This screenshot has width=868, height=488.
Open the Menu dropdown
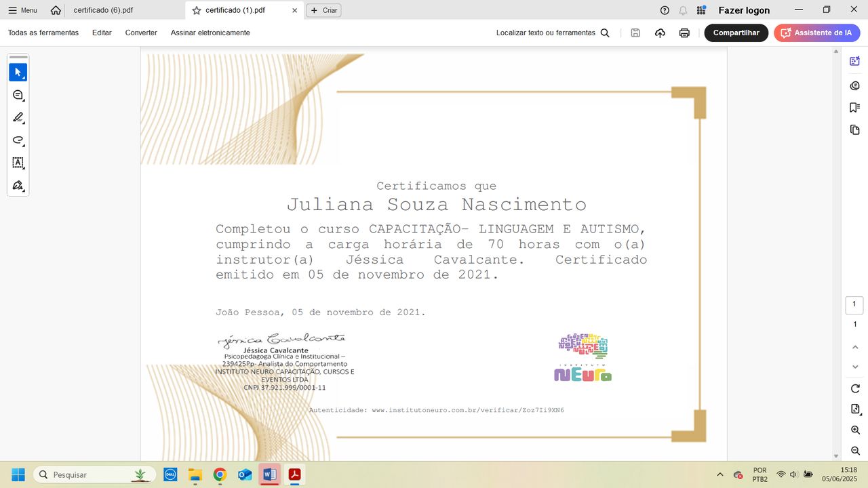click(x=22, y=10)
